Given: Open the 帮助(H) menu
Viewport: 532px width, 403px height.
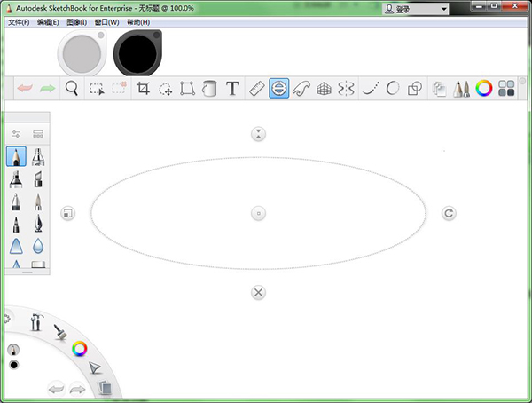Looking at the screenshot, I should [138, 22].
